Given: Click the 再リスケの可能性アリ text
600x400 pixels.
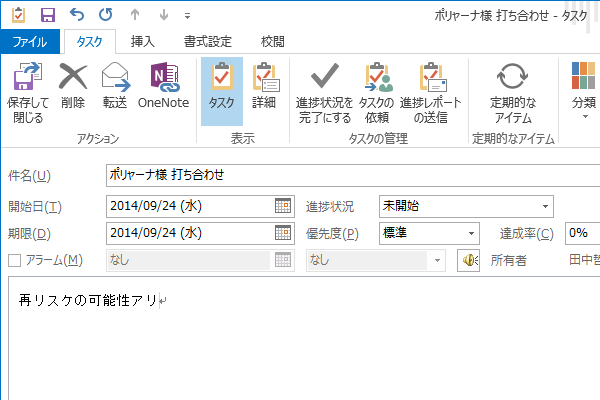Looking at the screenshot, I should (x=88, y=300).
